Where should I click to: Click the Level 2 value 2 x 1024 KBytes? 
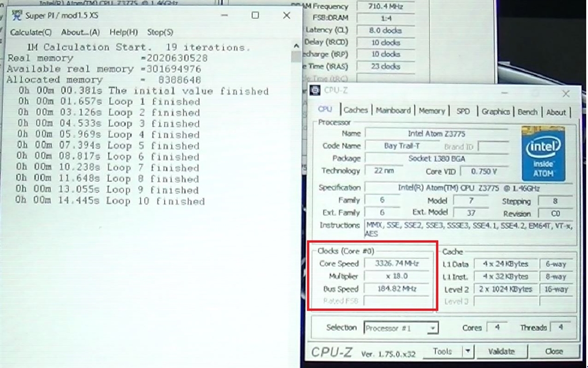[x=505, y=289]
